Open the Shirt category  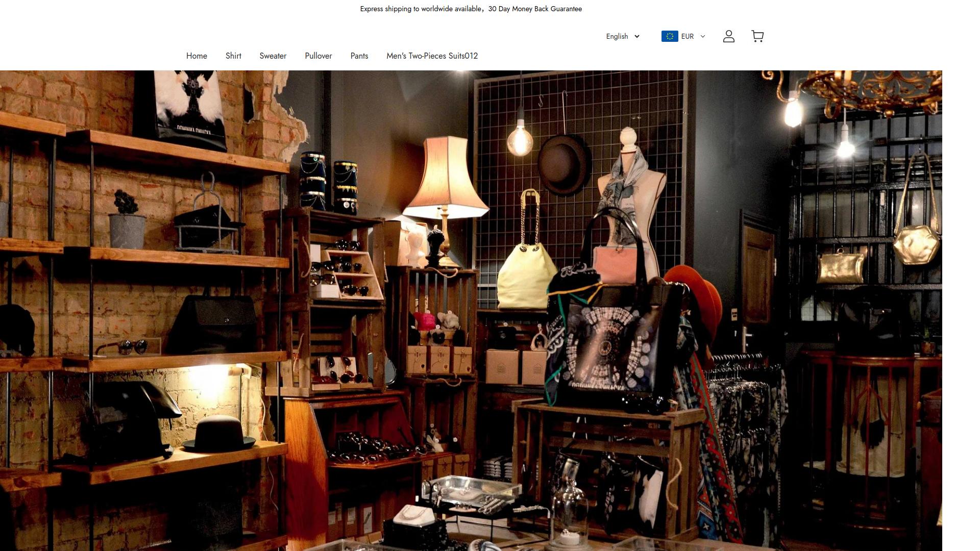233,56
